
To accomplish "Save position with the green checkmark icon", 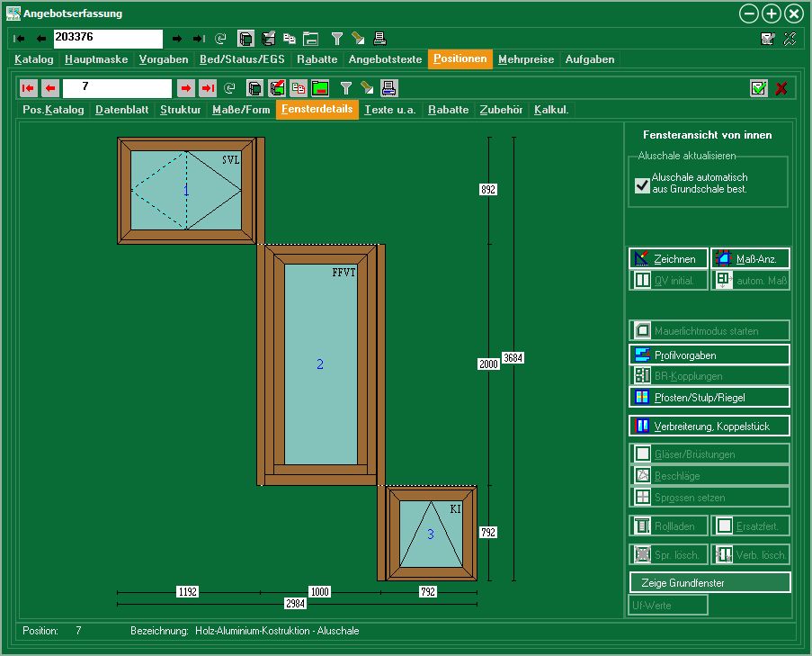I will click(x=759, y=88).
